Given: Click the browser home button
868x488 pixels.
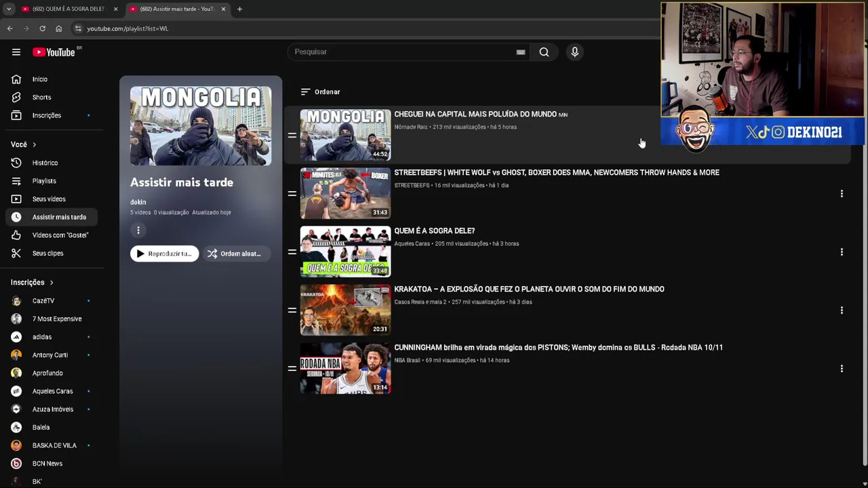Looking at the screenshot, I should point(58,28).
